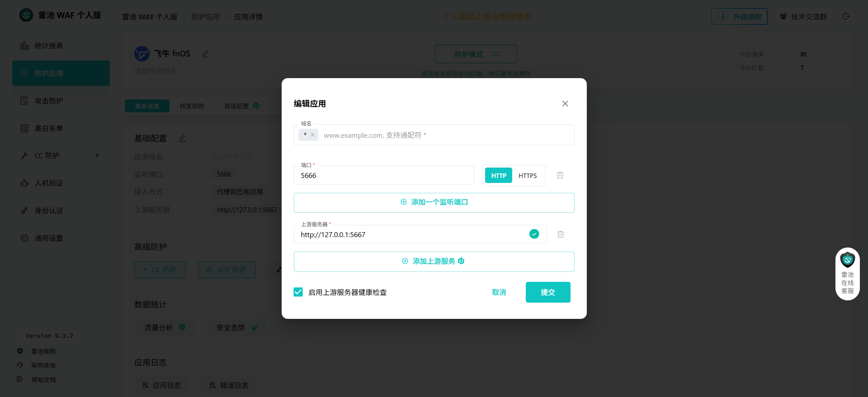Delete the 5666 listening port row
Screen dimensions: 868x397
560,175
